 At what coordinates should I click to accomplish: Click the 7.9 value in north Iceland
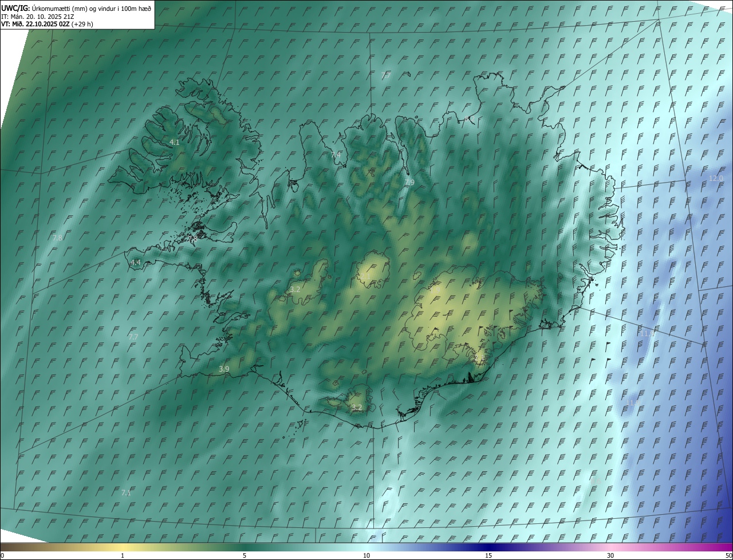pyautogui.click(x=409, y=183)
